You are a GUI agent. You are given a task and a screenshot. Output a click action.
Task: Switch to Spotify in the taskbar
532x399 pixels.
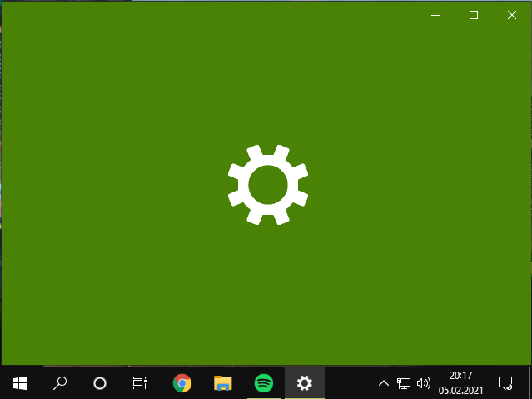[263, 383]
